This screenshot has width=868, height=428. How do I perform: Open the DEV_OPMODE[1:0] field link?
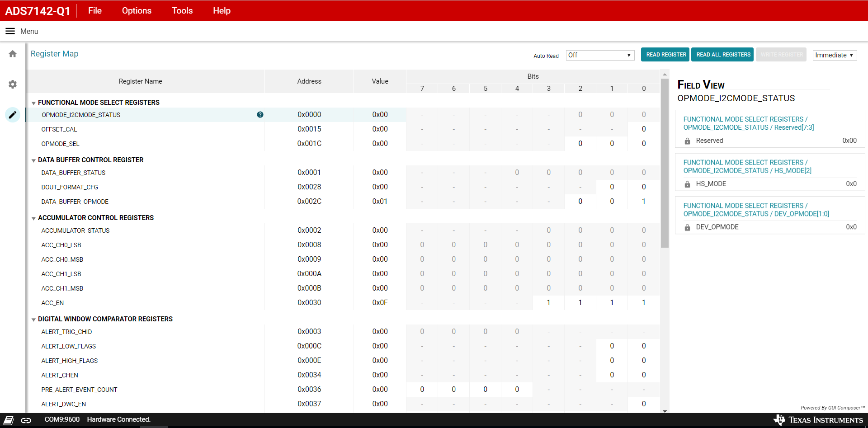tap(756, 210)
